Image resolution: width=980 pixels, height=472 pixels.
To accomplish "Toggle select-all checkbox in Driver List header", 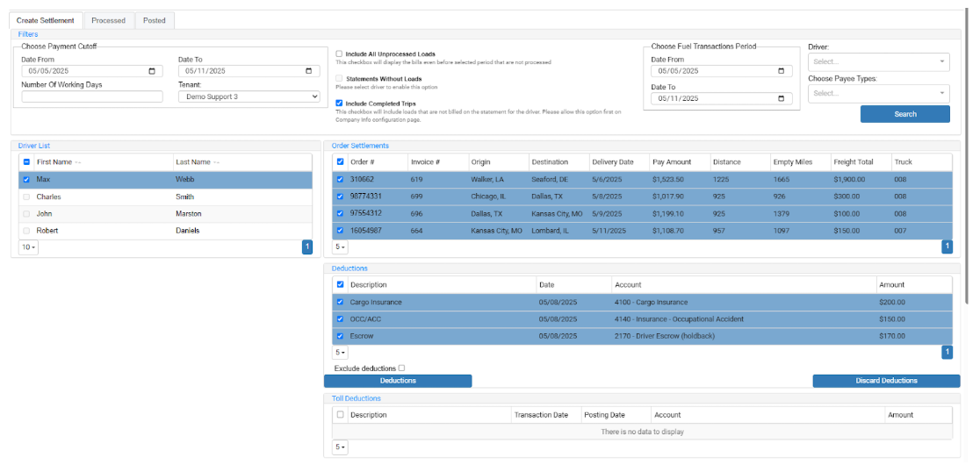I will click(26, 162).
